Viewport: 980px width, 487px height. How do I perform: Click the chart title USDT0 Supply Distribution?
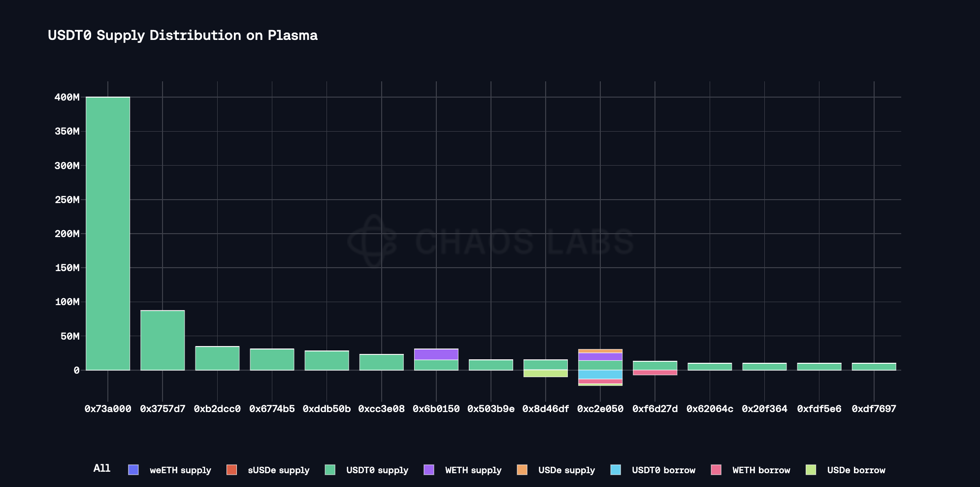(183, 35)
